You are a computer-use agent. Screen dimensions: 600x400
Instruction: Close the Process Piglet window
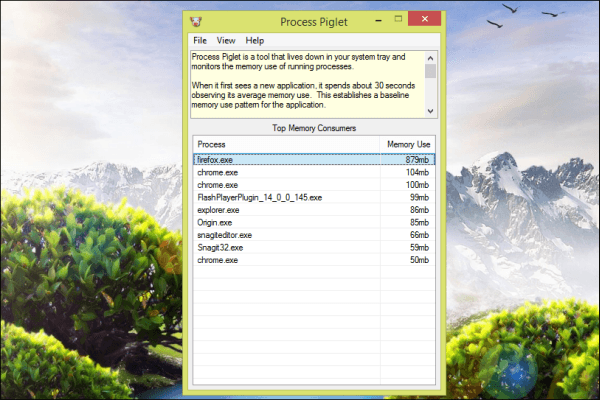point(424,18)
